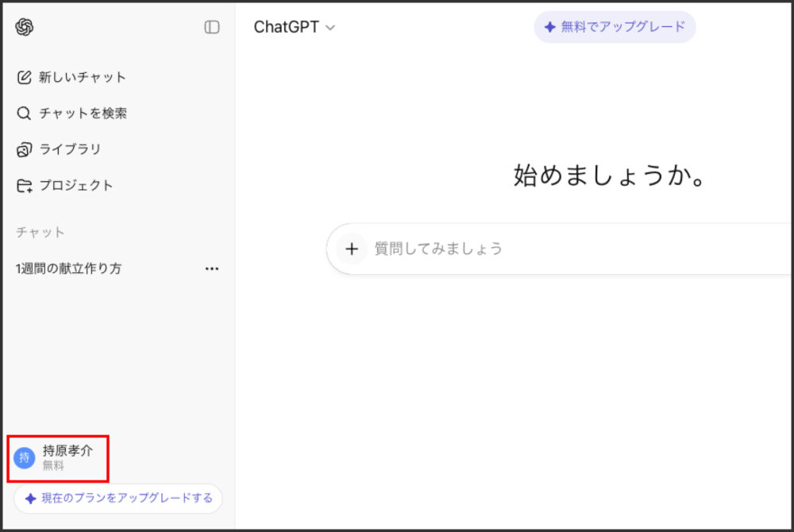Click 現在のプランをアップグレードする

(118, 499)
